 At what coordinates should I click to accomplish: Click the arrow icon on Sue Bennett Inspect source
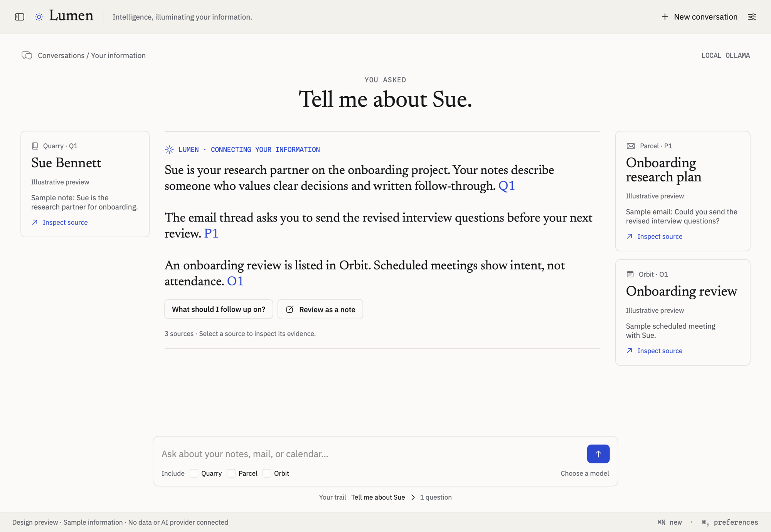pos(35,222)
